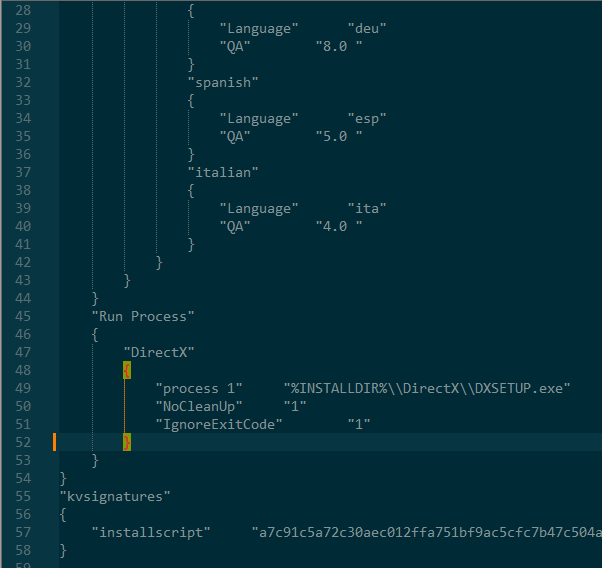Click the "esp" language value
Viewport: 602px width, 568px height.
click(x=367, y=118)
